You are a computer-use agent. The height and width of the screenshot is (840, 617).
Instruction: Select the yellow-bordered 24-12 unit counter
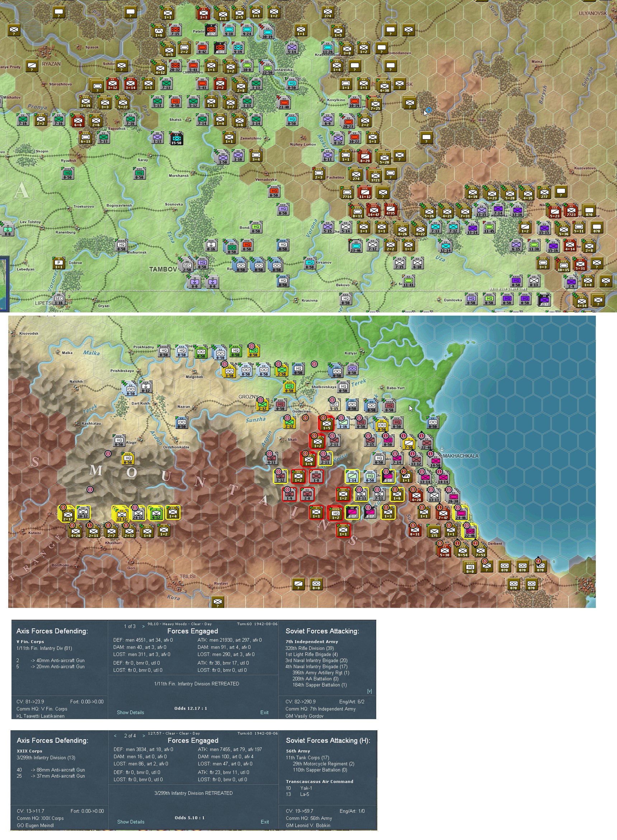point(138,513)
